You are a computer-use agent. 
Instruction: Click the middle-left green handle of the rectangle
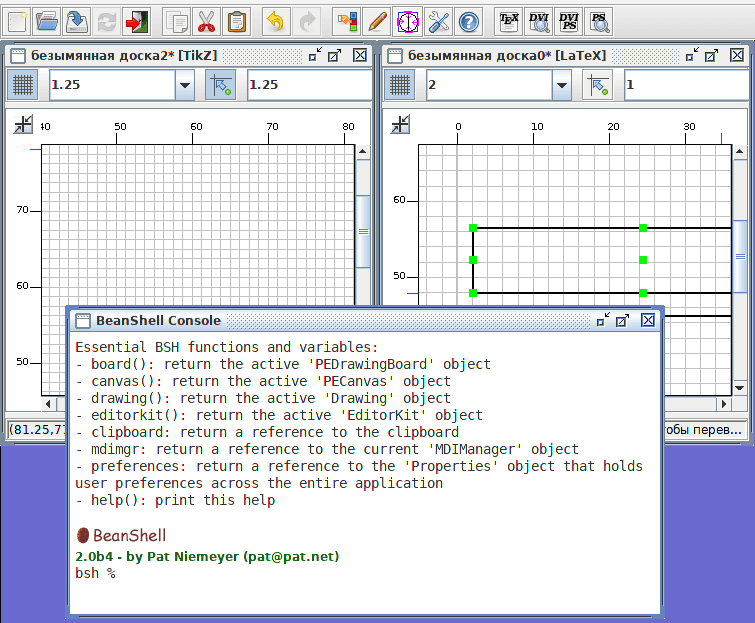point(473,260)
